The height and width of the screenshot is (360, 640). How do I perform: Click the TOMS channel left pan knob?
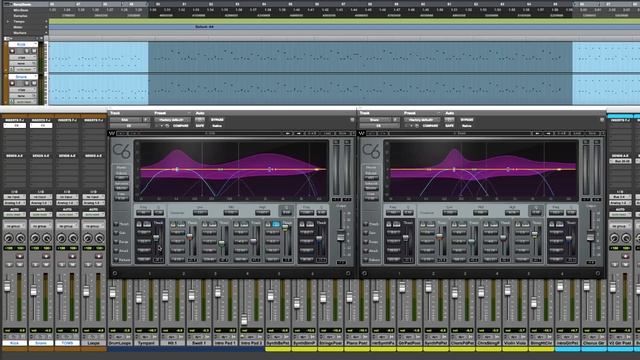61,238
